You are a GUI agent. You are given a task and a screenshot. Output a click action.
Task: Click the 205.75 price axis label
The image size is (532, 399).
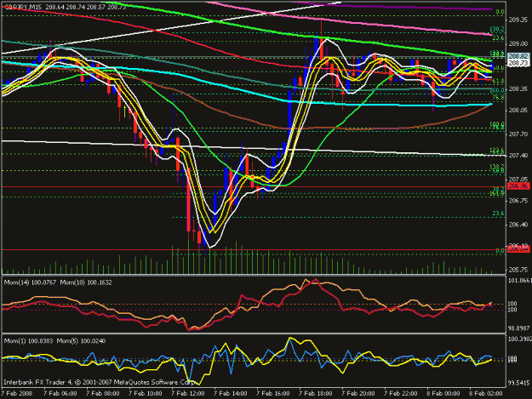(x=518, y=270)
